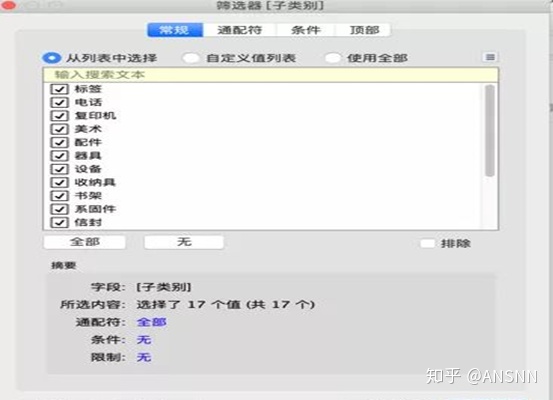Open the 全部 wildcard summary link
The height and width of the screenshot is (400, 553).
click(x=152, y=322)
